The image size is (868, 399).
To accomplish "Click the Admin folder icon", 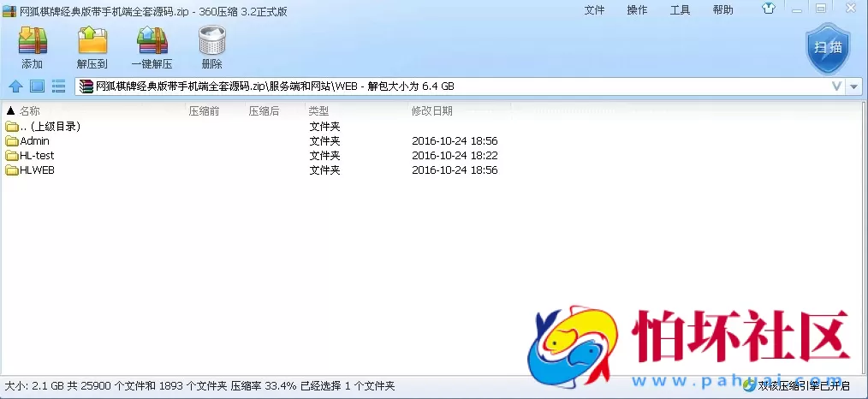I will point(12,141).
